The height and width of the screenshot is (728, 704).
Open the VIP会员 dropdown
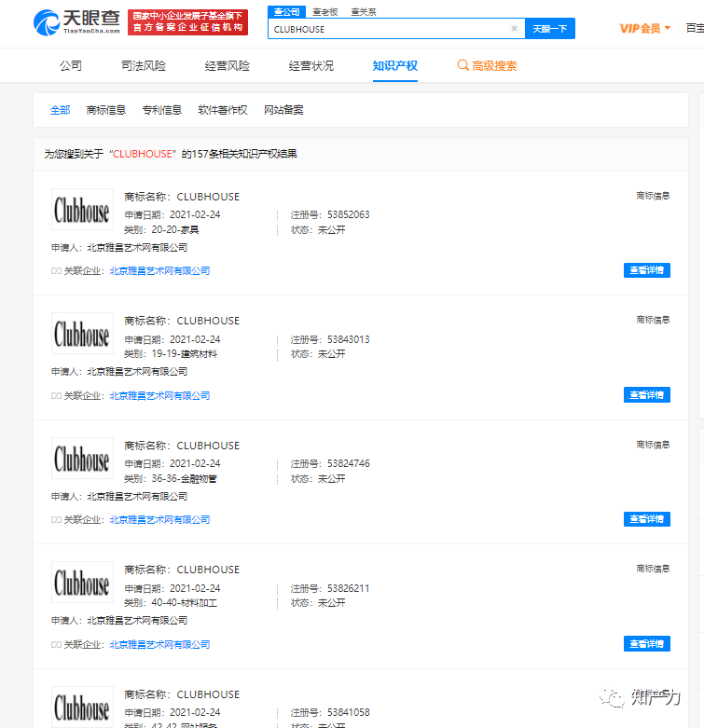644,28
